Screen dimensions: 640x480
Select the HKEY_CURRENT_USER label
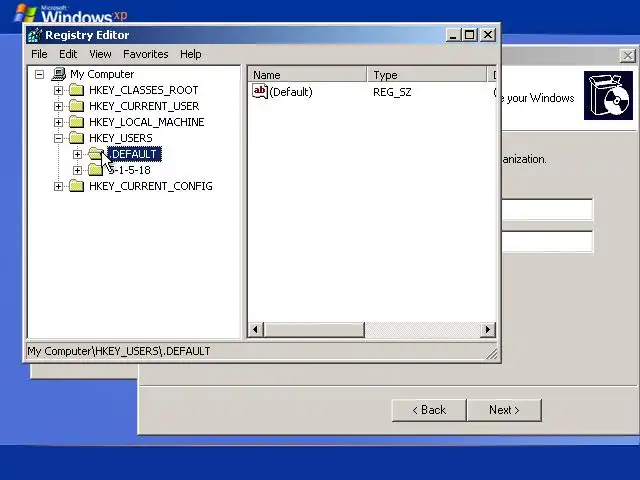click(x=144, y=106)
